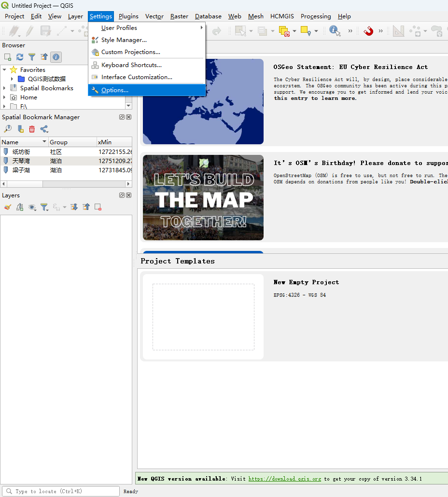Choose Custom Projections menu entry
Image resolution: width=448 pixels, height=497 pixels.
(x=147, y=52)
